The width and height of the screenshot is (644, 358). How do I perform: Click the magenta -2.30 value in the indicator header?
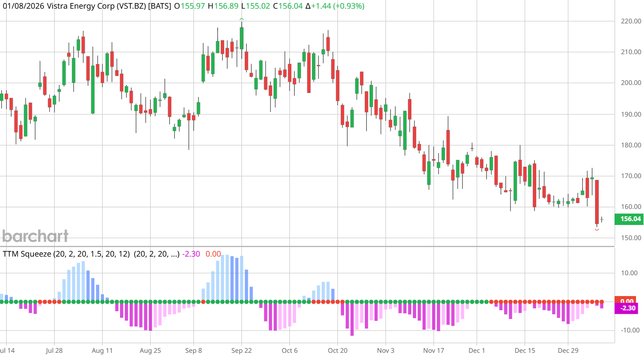(x=191, y=254)
